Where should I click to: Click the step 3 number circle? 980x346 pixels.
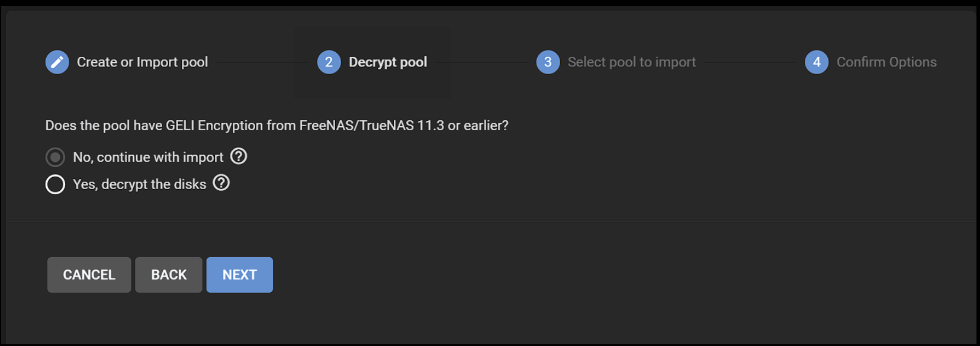[548, 62]
